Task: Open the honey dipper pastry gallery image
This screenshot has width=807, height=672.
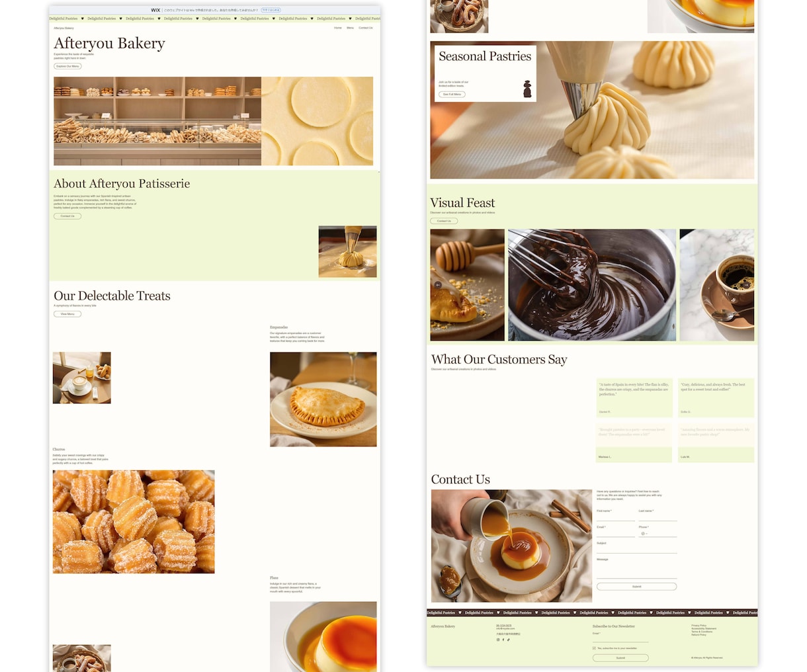Action: pos(467,285)
